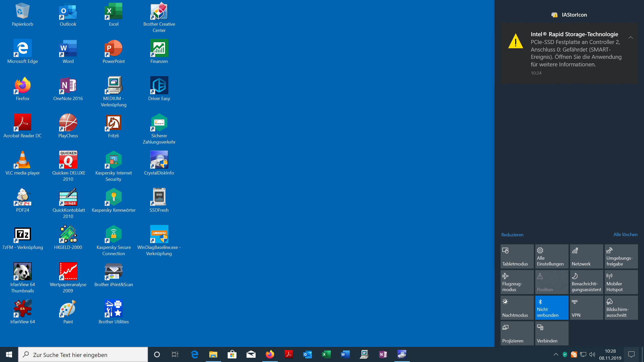This screenshot has height=362, width=644.
Task: Select the Word desktop shortcut
Action: [x=68, y=52]
